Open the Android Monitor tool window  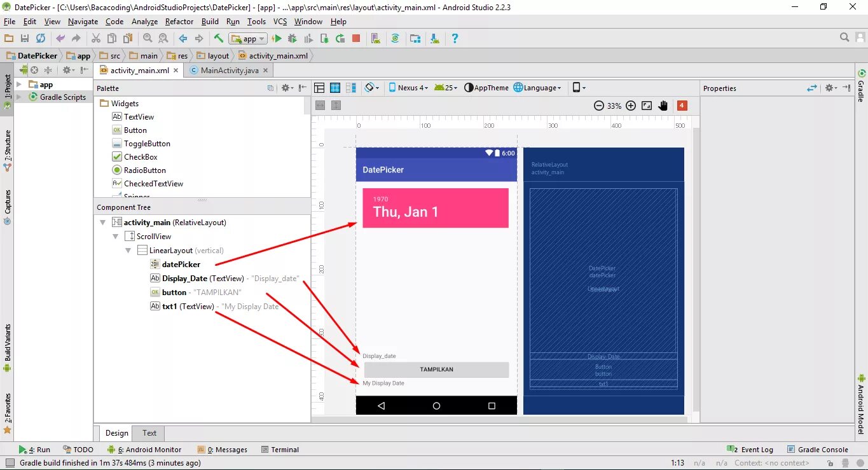tap(144, 450)
